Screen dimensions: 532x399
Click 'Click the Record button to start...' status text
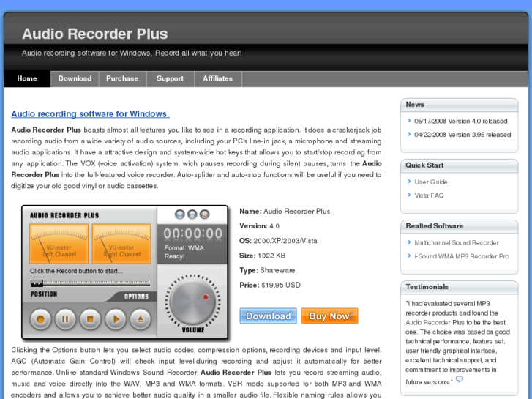click(x=76, y=271)
